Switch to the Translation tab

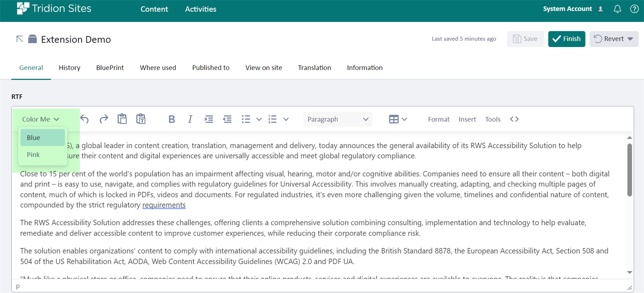coord(314,68)
